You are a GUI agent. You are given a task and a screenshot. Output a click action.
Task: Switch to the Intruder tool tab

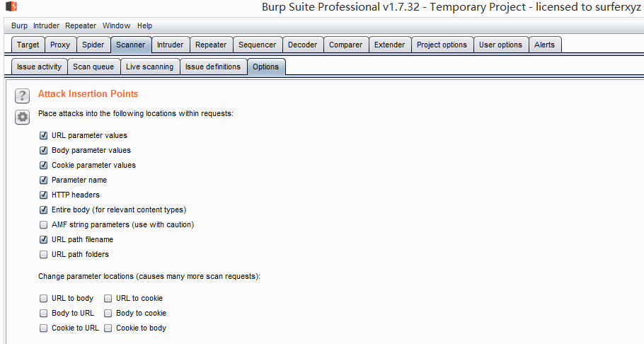[170, 45]
